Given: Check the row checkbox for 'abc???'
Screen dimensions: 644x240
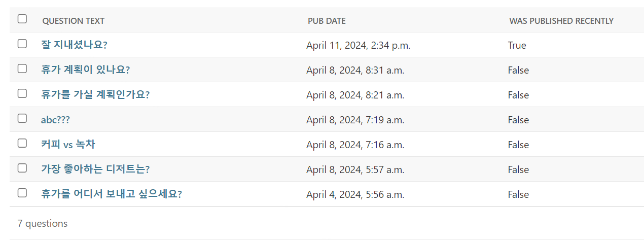Looking at the screenshot, I should (x=22, y=118).
